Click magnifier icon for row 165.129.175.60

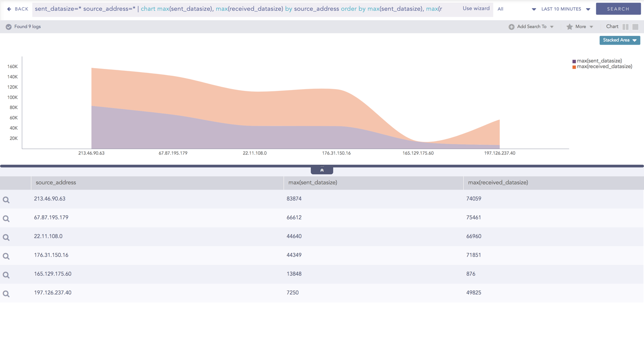click(6, 275)
